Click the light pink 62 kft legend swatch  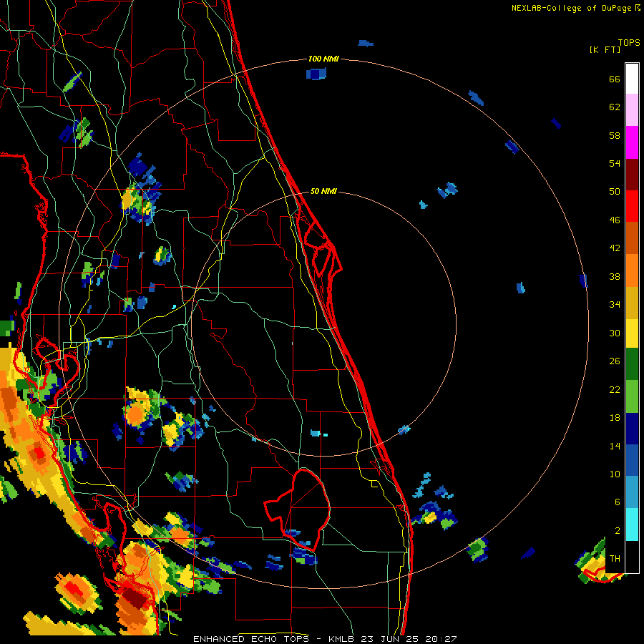pos(632,109)
